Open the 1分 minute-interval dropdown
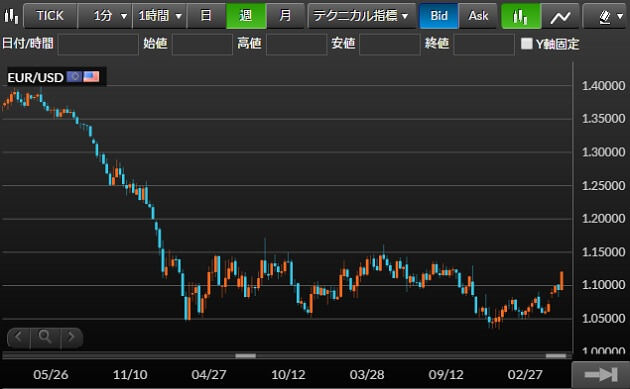 pos(105,16)
